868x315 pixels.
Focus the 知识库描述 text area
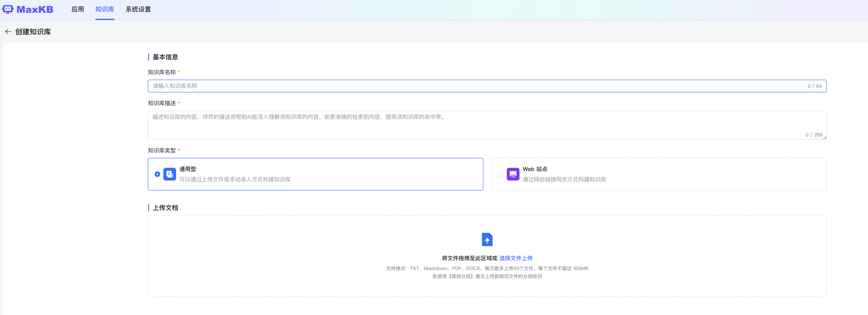click(477, 125)
